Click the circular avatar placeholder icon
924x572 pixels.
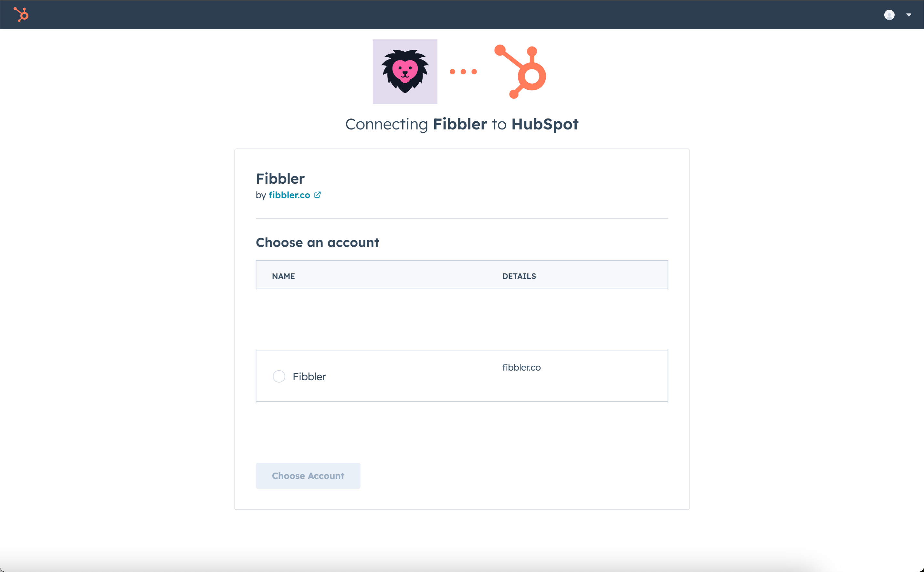tap(889, 15)
